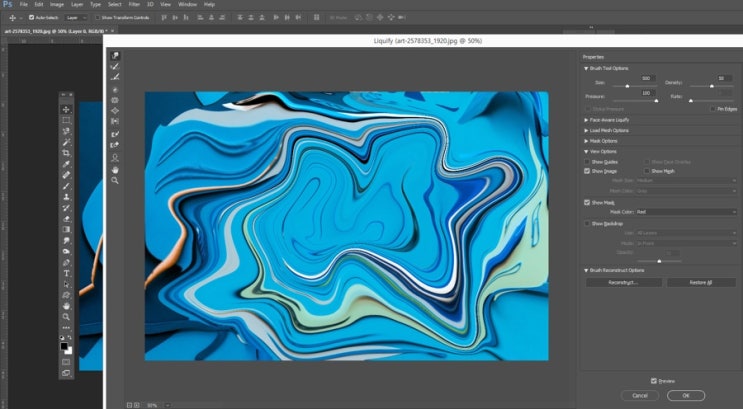743x409 pixels.
Task: Select the Brush tool in Photoshop toolbar
Action: click(66, 186)
